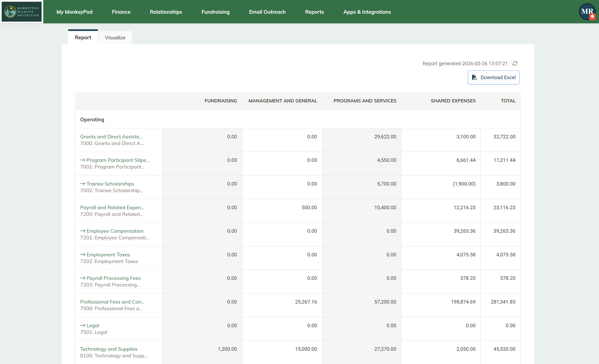Open the Grants and Direct Assistance account link

[111, 137]
